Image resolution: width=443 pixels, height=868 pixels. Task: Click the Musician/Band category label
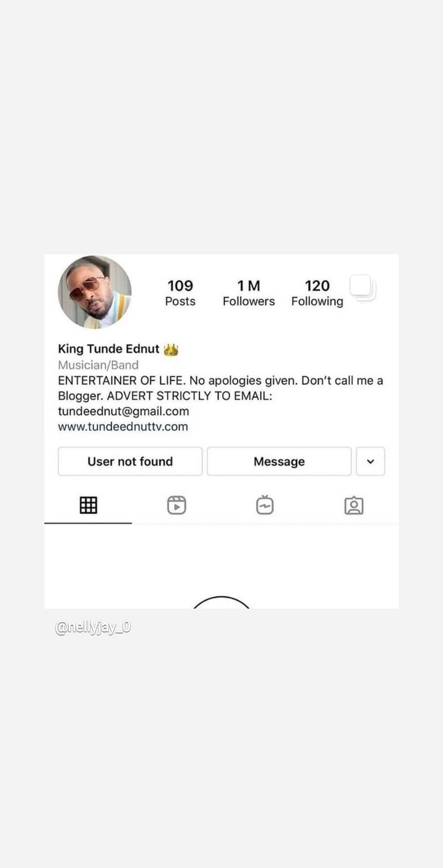(98, 365)
